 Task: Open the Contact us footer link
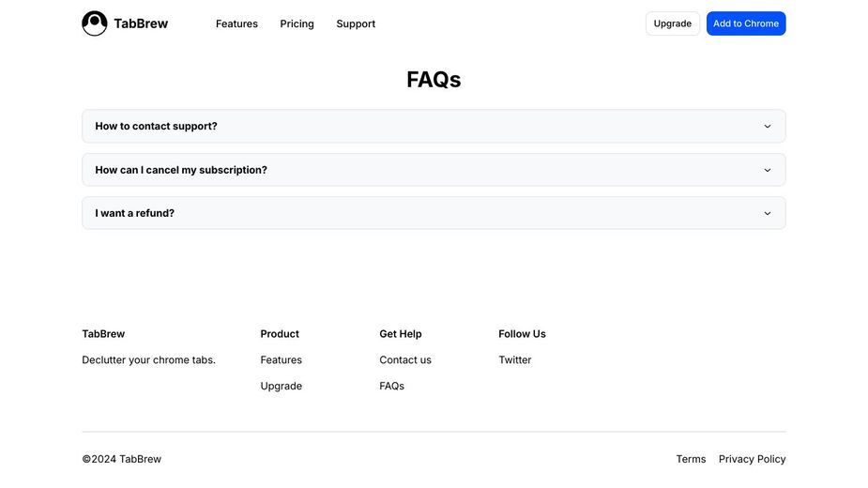[x=405, y=360]
